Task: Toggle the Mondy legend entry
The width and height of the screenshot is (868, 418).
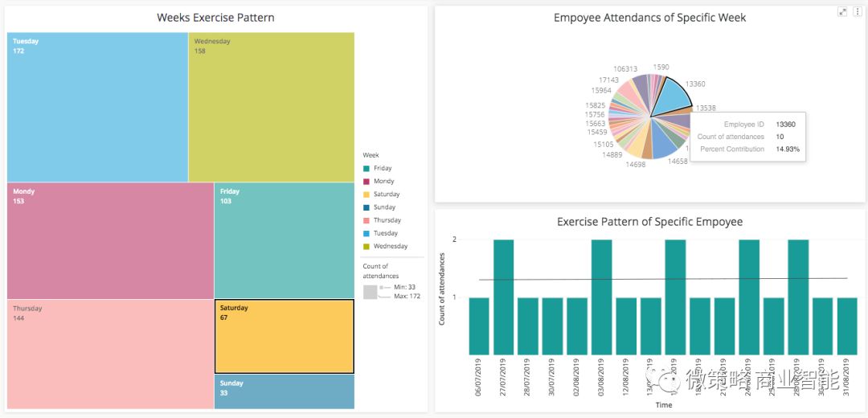Action: (383, 182)
